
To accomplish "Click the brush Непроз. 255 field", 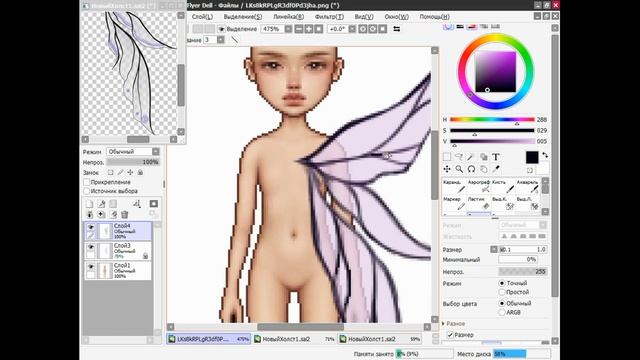I will pos(523,271).
